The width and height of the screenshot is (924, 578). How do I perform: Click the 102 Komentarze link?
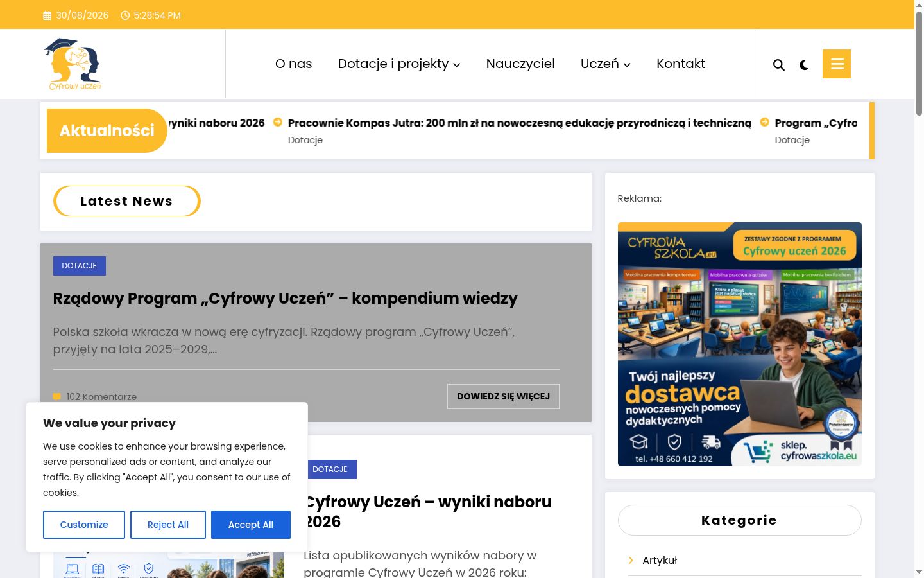click(101, 397)
